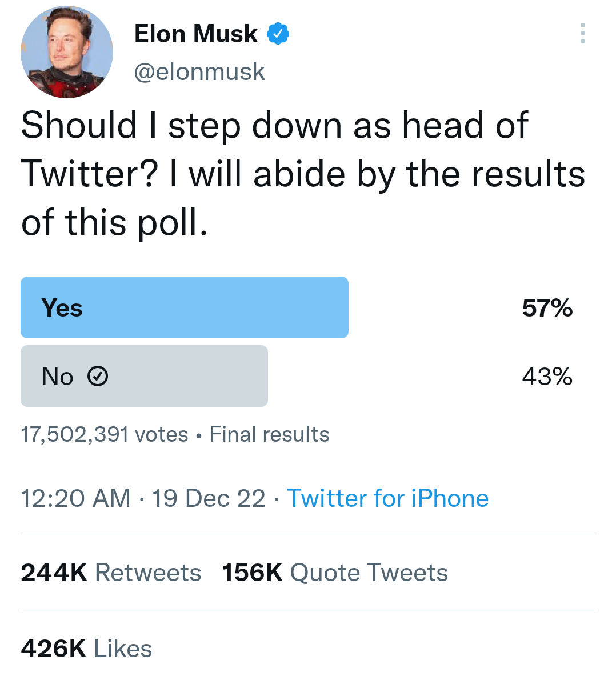Select the No poll option bar
The height and width of the screenshot is (684, 616).
(144, 376)
